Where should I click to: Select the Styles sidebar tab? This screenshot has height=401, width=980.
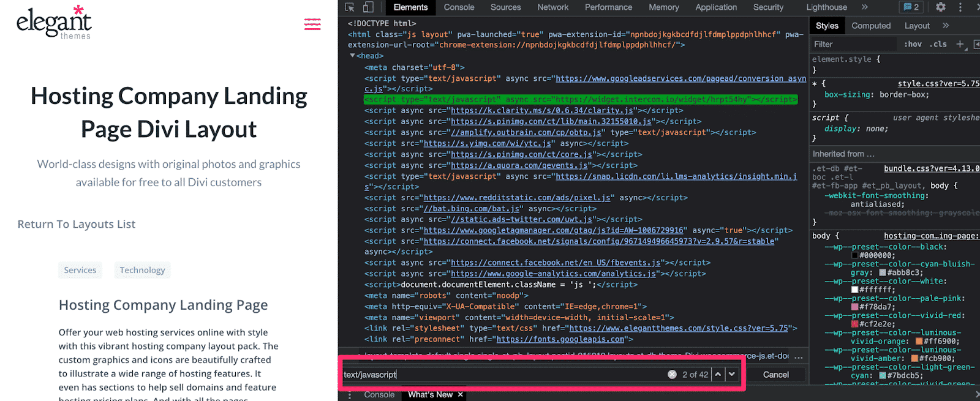827,26
